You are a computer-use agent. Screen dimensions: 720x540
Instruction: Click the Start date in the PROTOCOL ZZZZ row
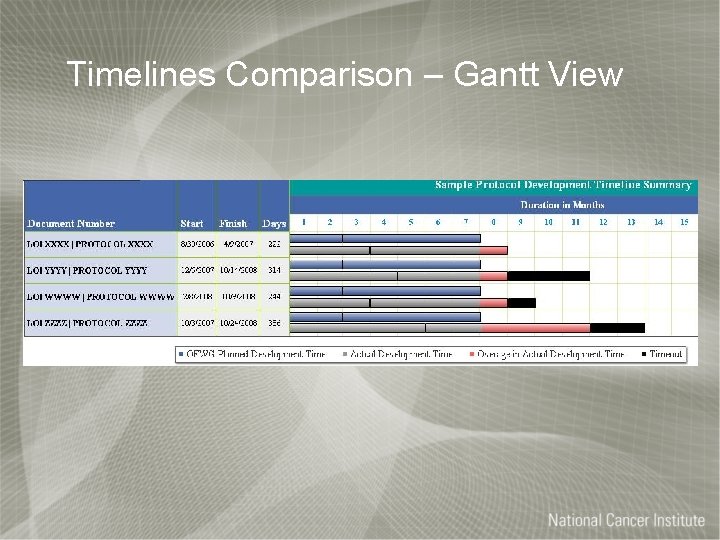click(197, 323)
